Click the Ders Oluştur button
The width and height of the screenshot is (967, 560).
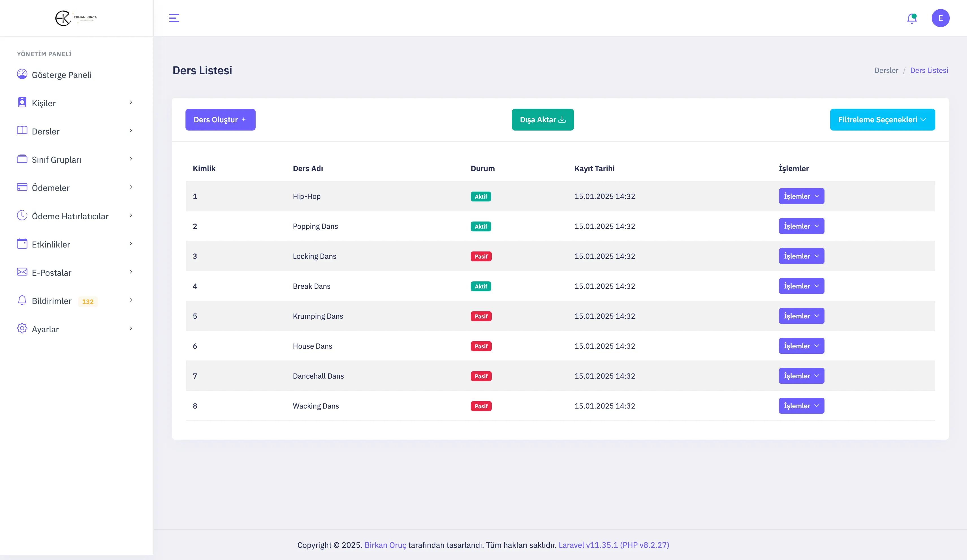pyautogui.click(x=220, y=120)
